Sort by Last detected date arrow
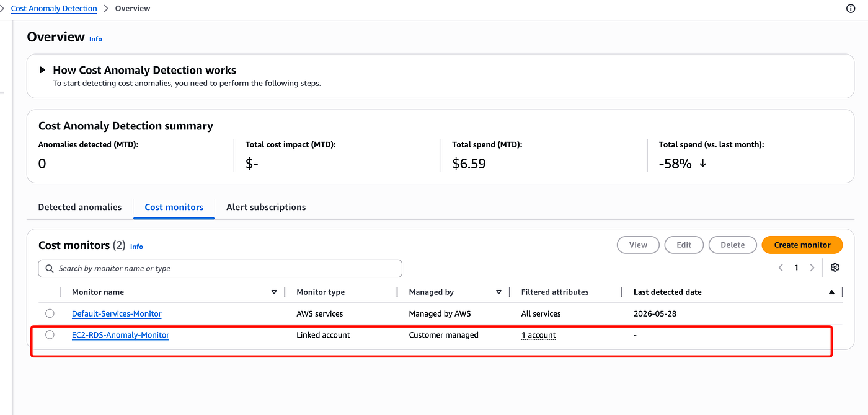Viewport: 868px width, 415px height. click(x=831, y=292)
